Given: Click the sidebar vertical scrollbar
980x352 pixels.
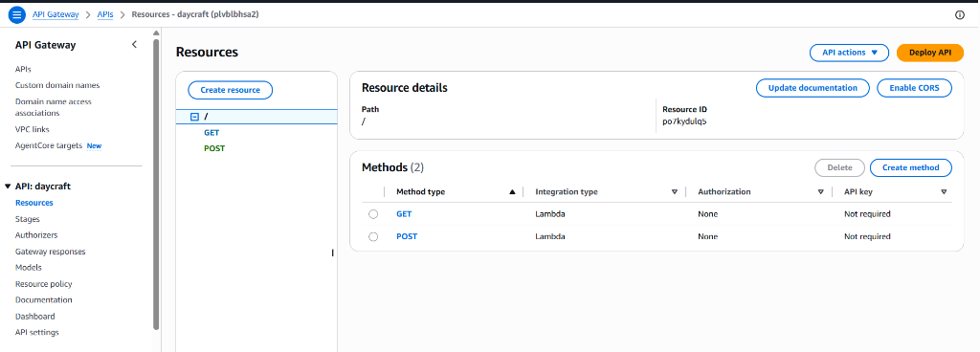Looking at the screenshot, I should [156, 184].
